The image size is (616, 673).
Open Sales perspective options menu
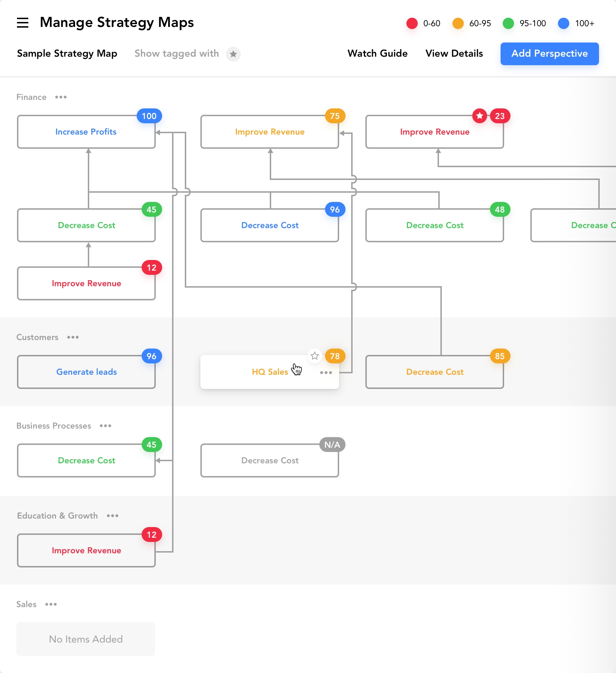click(51, 604)
